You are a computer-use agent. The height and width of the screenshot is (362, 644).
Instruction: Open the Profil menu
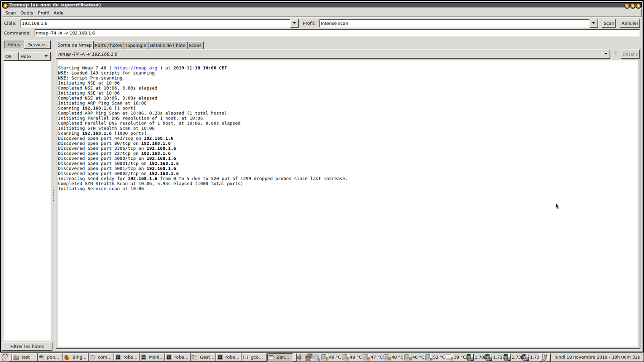(43, 13)
